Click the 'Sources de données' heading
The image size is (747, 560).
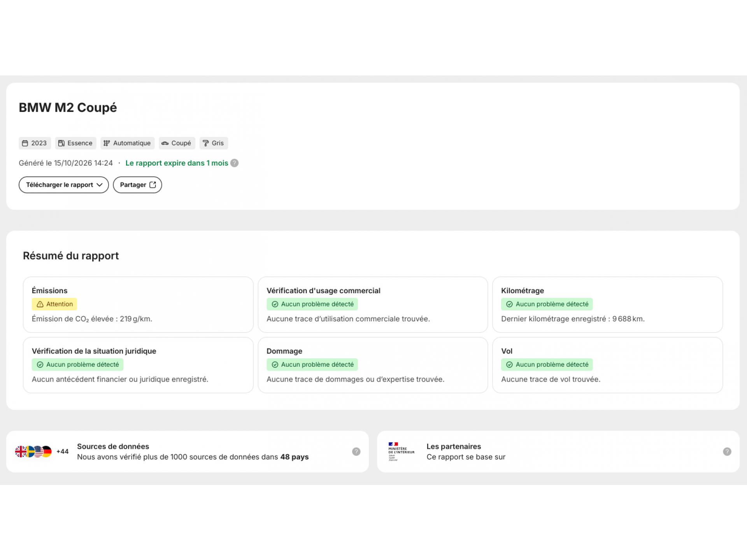113,446
